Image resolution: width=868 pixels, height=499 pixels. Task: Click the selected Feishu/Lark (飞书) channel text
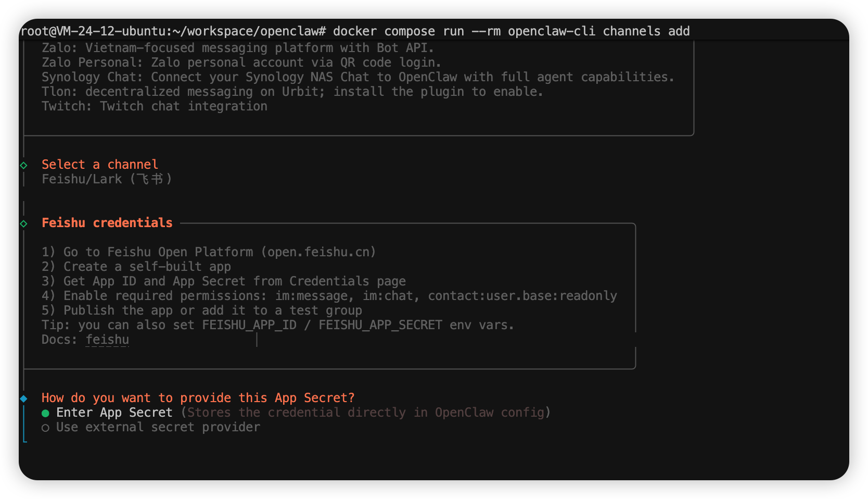(x=107, y=179)
